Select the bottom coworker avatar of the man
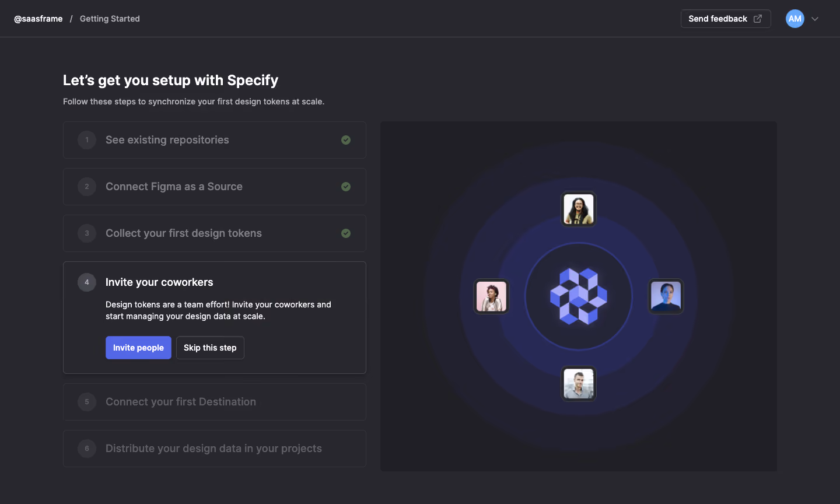The width and height of the screenshot is (840, 504). coord(579,384)
